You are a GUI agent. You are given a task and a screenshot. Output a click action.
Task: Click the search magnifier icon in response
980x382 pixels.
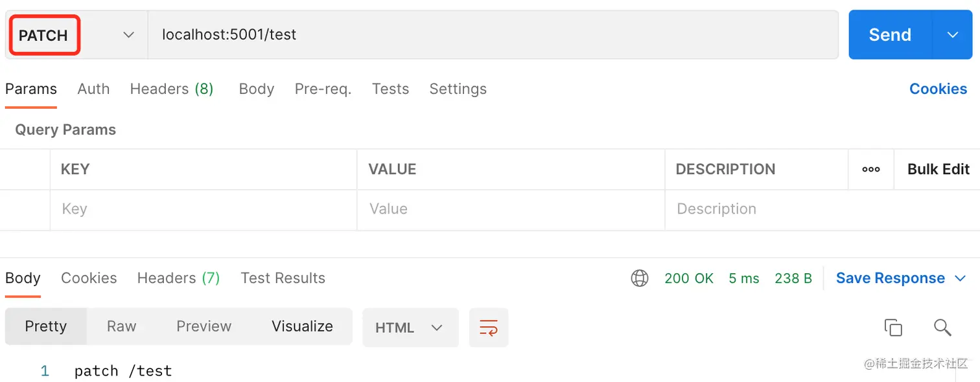tap(942, 328)
